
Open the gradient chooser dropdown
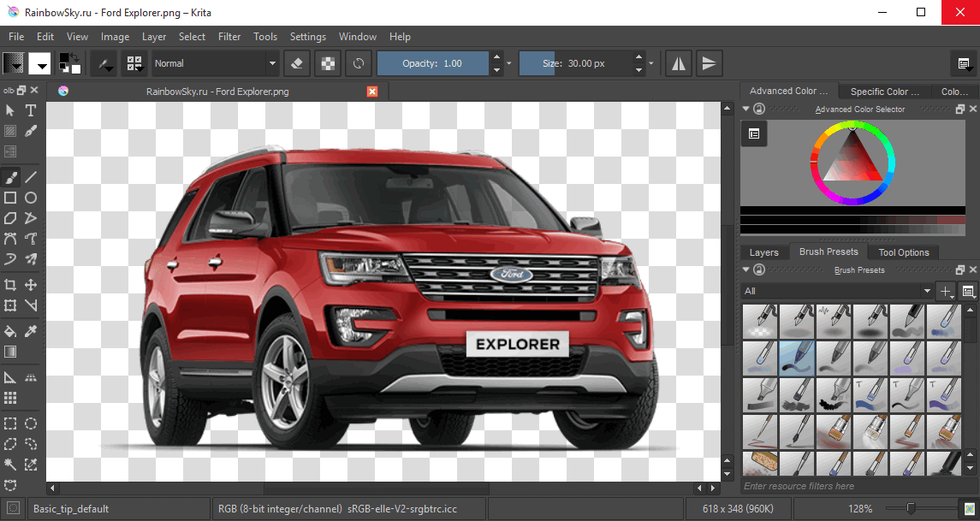(x=14, y=63)
